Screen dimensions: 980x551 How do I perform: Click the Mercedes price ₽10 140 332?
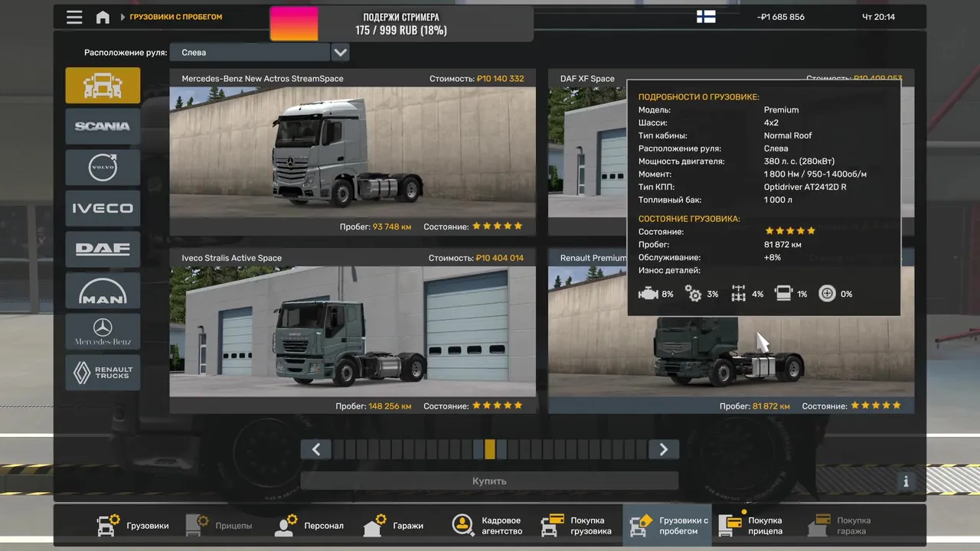click(x=500, y=79)
